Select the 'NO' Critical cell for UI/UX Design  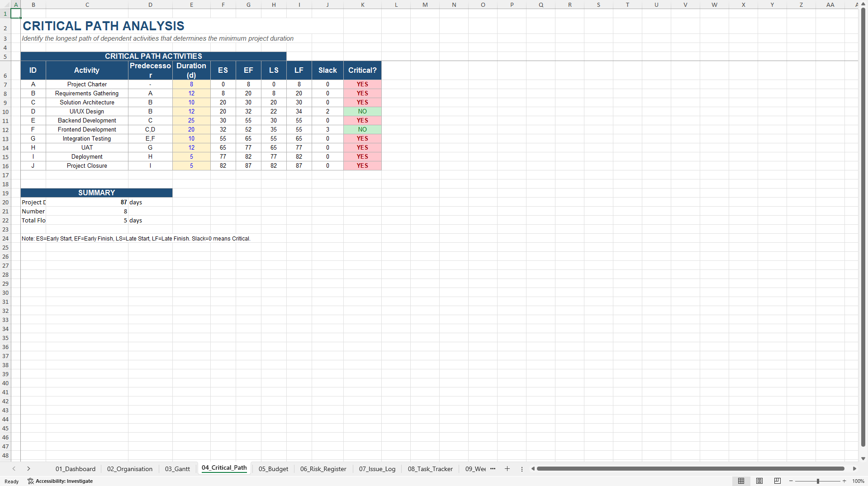pyautogui.click(x=362, y=112)
